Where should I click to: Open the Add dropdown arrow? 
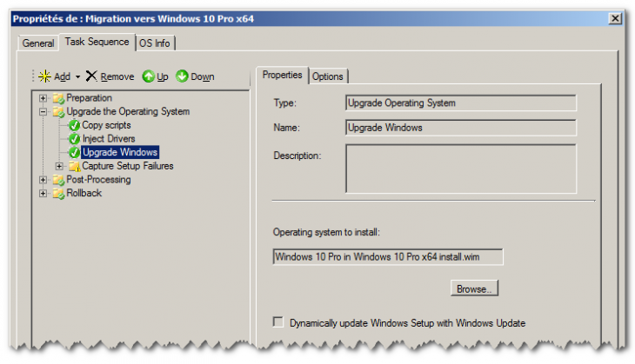click(77, 76)
